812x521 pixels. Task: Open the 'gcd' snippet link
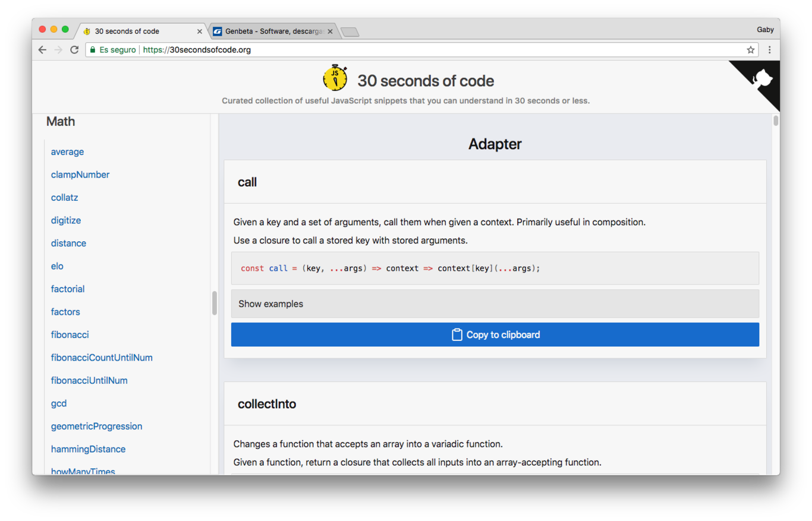58,403
